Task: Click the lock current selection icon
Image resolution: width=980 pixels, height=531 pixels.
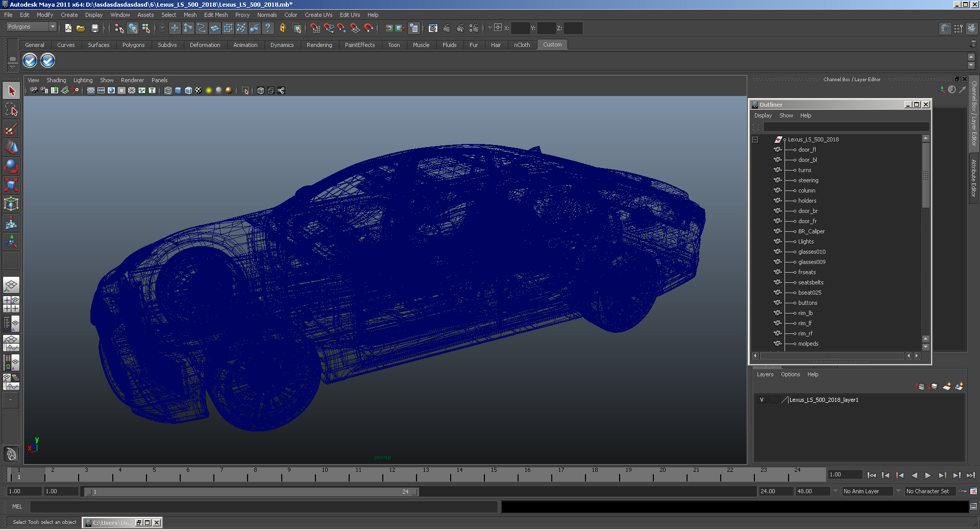Action: 282,28
